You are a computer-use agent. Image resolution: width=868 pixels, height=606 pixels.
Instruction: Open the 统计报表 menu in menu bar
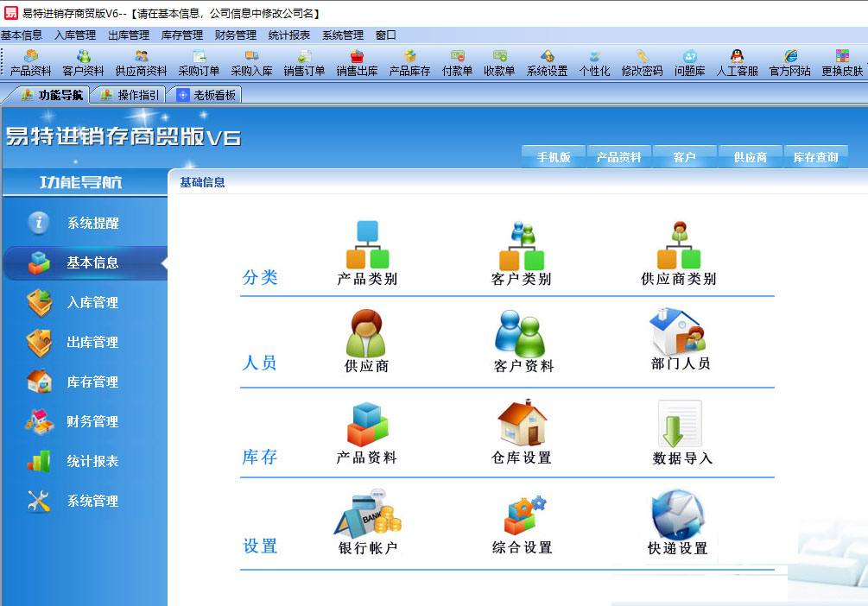click(x=288, y=35)
